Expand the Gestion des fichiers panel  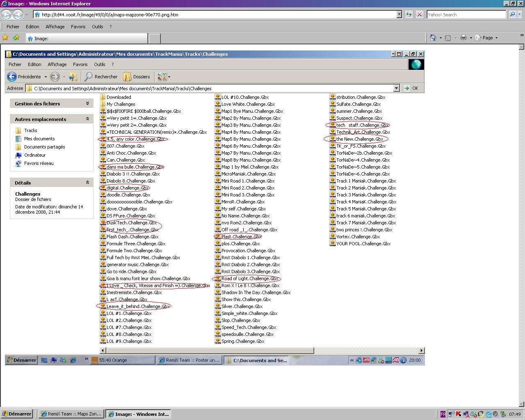(87, 104)
